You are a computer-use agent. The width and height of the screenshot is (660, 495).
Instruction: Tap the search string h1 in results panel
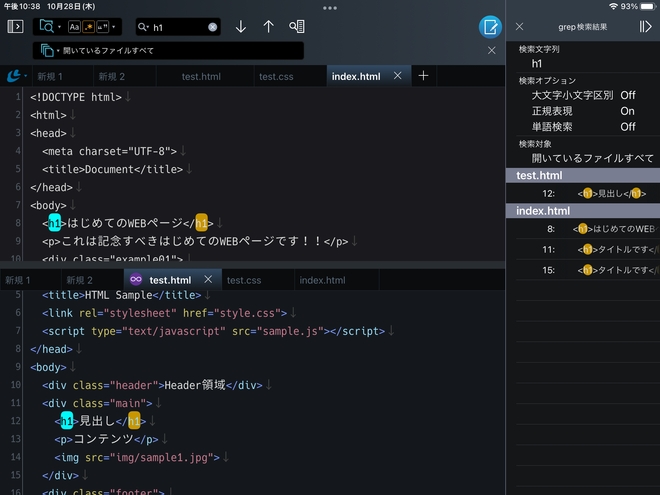point(537,64)
